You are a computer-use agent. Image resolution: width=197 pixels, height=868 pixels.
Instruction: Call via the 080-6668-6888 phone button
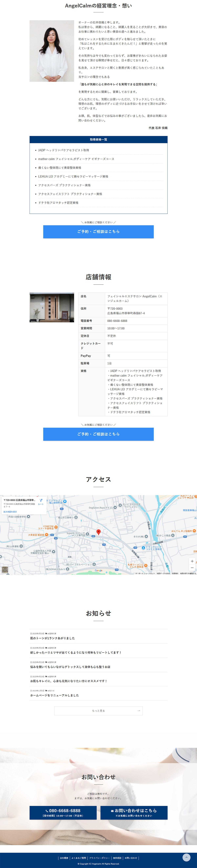pyautogui.click(x=63, y=812)
